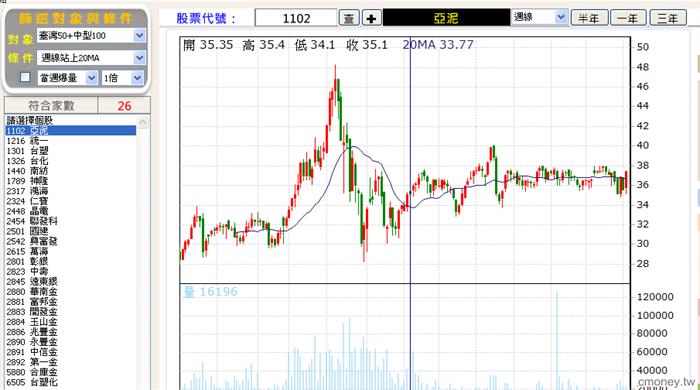Screen dimensions: 700x390
Task: Click the plus (+) add button
Action: (371, 18)
